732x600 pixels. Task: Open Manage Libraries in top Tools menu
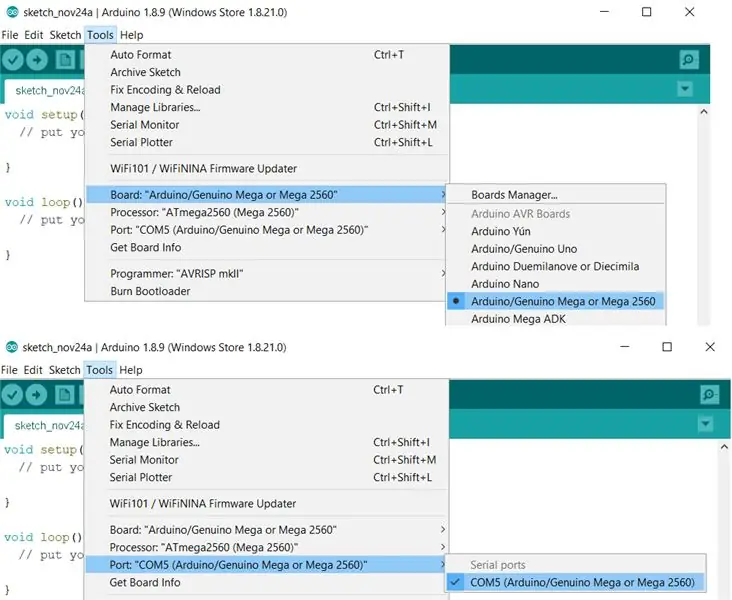pos(267,107)
